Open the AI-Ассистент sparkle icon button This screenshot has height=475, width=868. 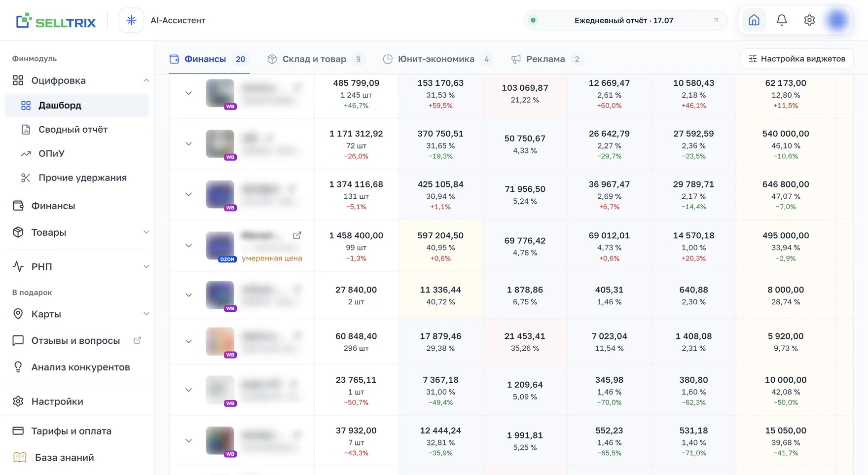pyautogui.click(x=131, y=20)
